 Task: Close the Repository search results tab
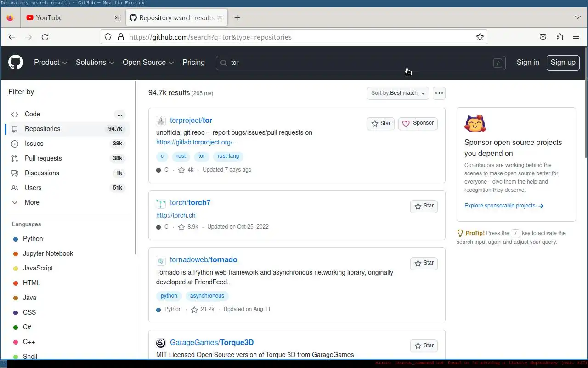click(220, 18)
